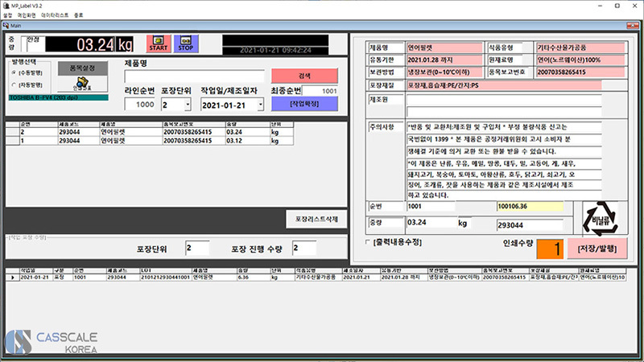644x362 pixels.
Task: Click the 제품명 text input field
Action: (193, 76)
